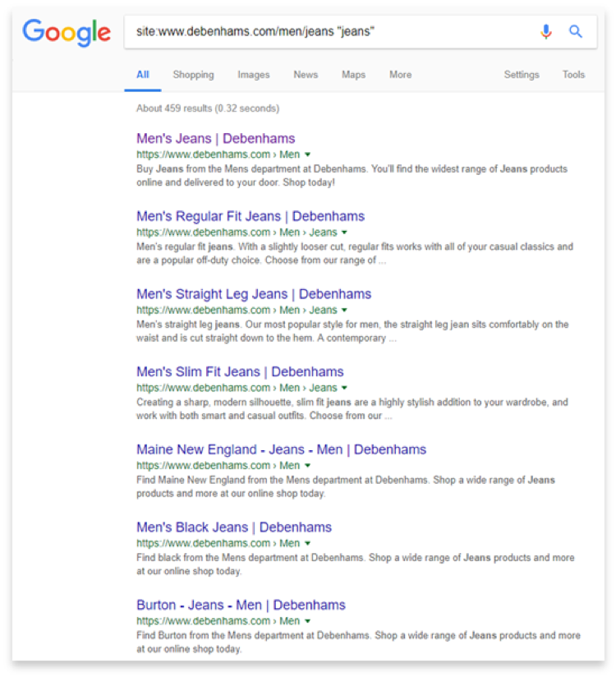The height and width of the screenshot is (677, 616).
Task: Click snippet starting 'Men's straight leg jeans'
Action: [352, 331]
